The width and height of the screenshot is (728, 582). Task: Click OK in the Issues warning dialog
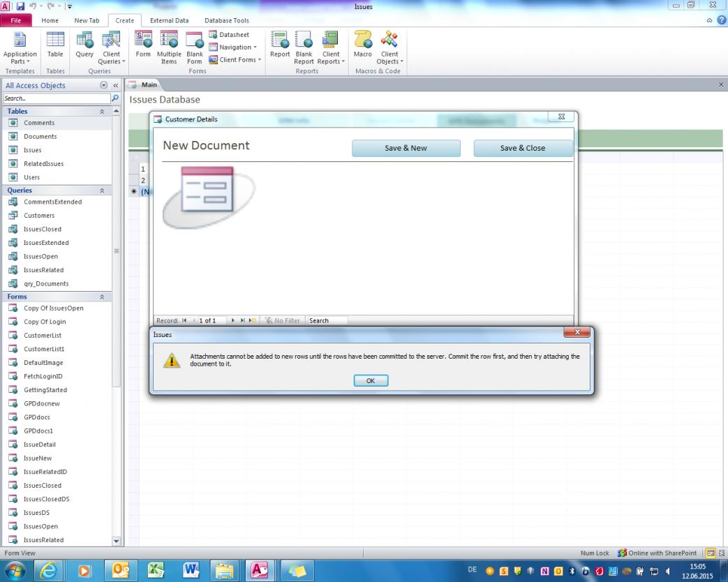tap(371, 380)
